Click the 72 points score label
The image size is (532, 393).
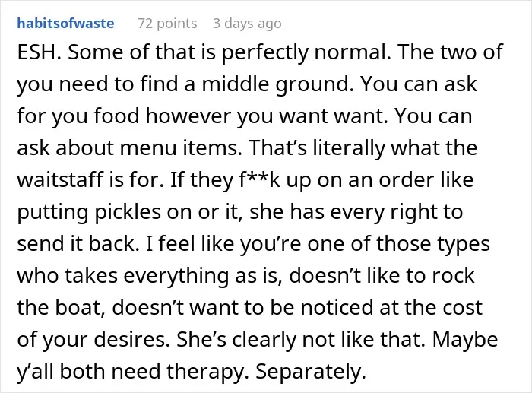pyautogui.click(x=167, y=24)
